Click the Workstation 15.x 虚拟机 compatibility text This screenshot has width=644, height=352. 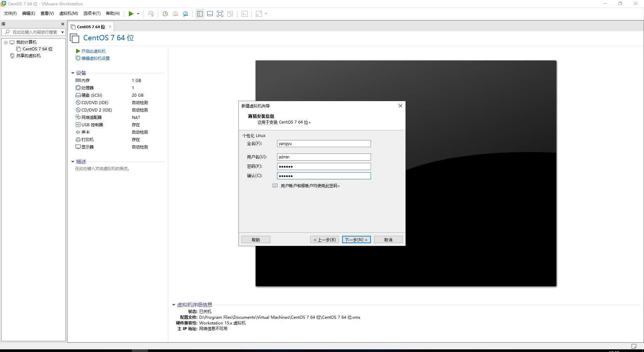tap(222, 323)
